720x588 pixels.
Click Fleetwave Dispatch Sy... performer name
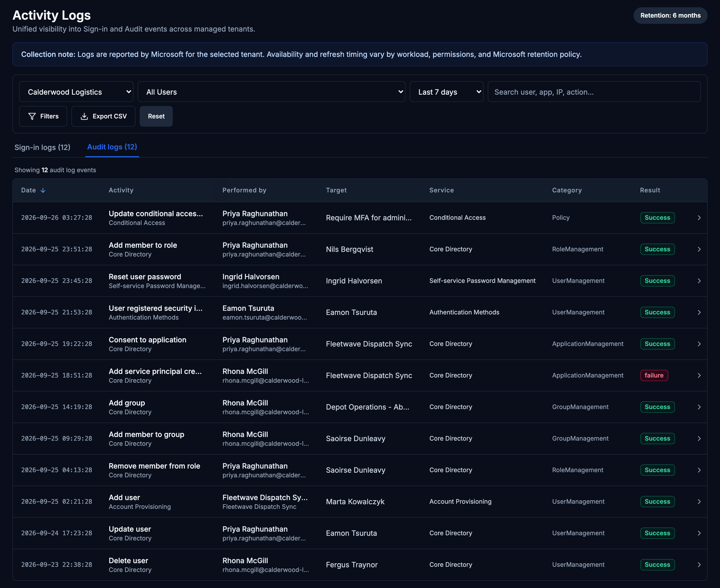pos(265,497)
